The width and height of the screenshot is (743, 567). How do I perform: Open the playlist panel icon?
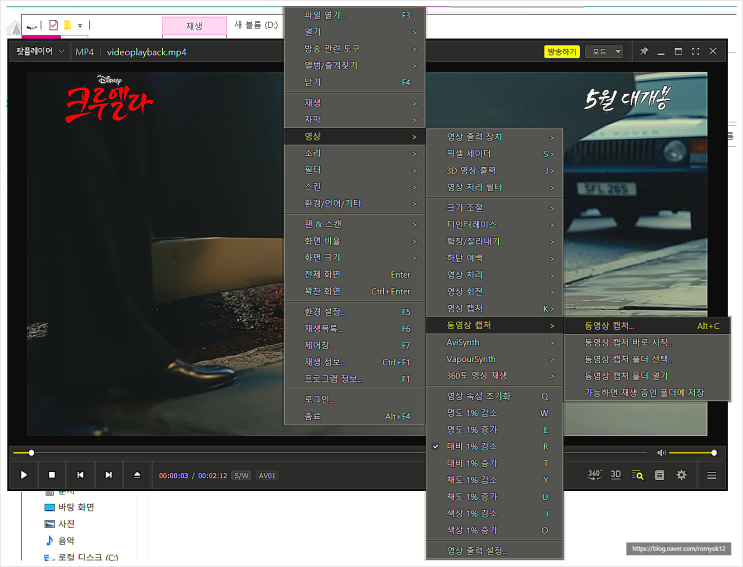[x=659, y=475]
